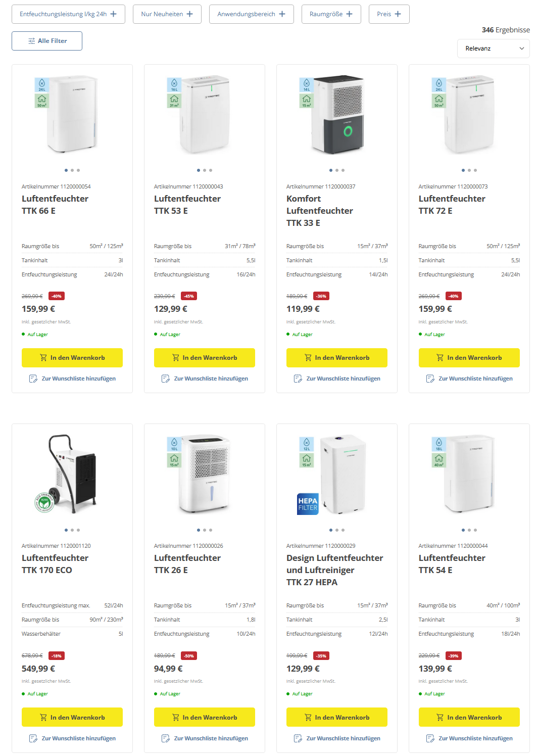This screenshot has width=537, height=756.
Task: Click wishlist icon for TTK 54 E
Action: click(430, 738)
